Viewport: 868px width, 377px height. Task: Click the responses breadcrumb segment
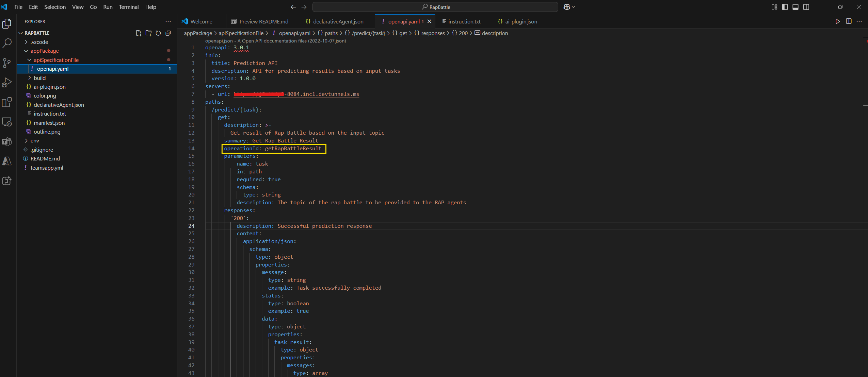pyautogui.click(x=429, y=33)
